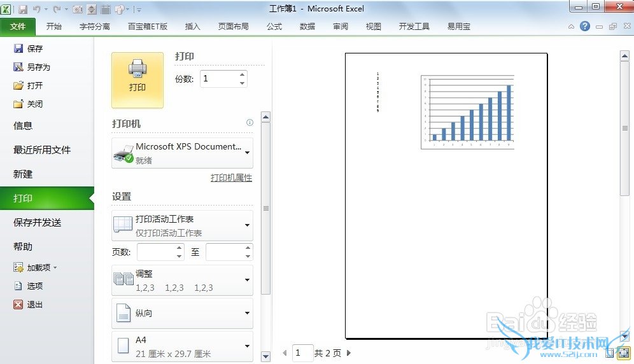The width and height of the screenshot is (634, 364).
Task: Switch to the 页面布局 ribbon tab
Action: click(234, 27)
